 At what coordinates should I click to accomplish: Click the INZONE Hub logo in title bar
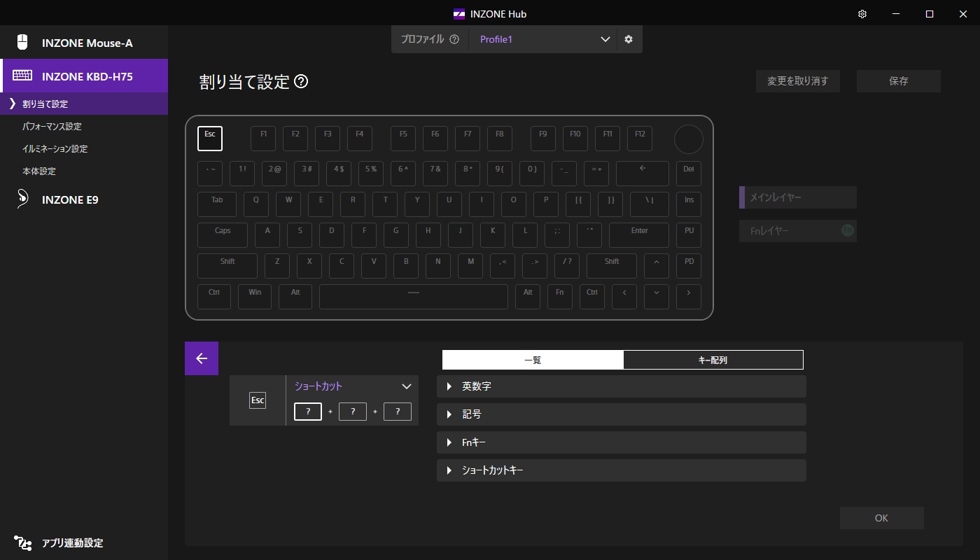459,14
